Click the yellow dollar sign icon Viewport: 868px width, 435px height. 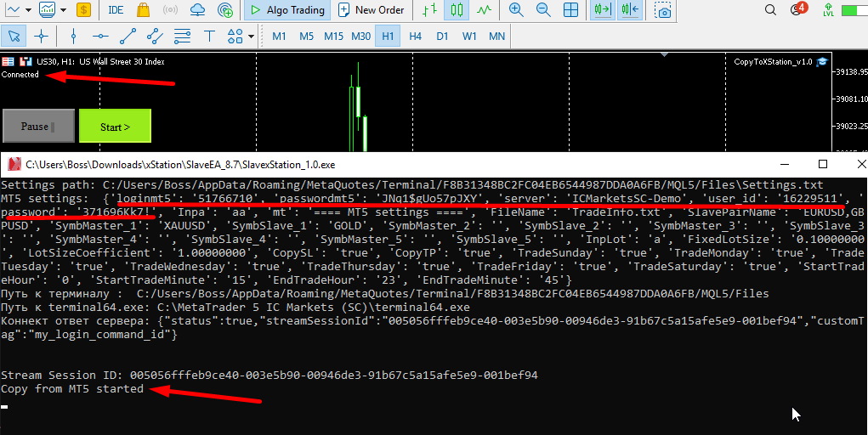point(83,9)
